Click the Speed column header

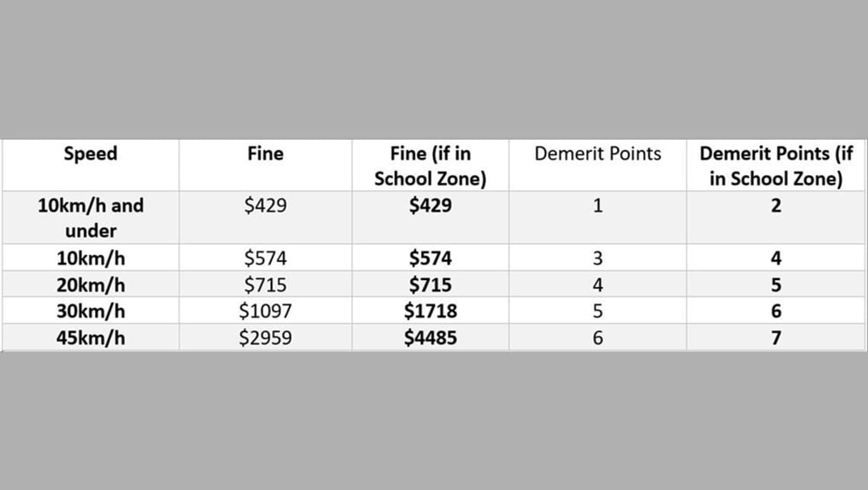[x=91, y=154]
